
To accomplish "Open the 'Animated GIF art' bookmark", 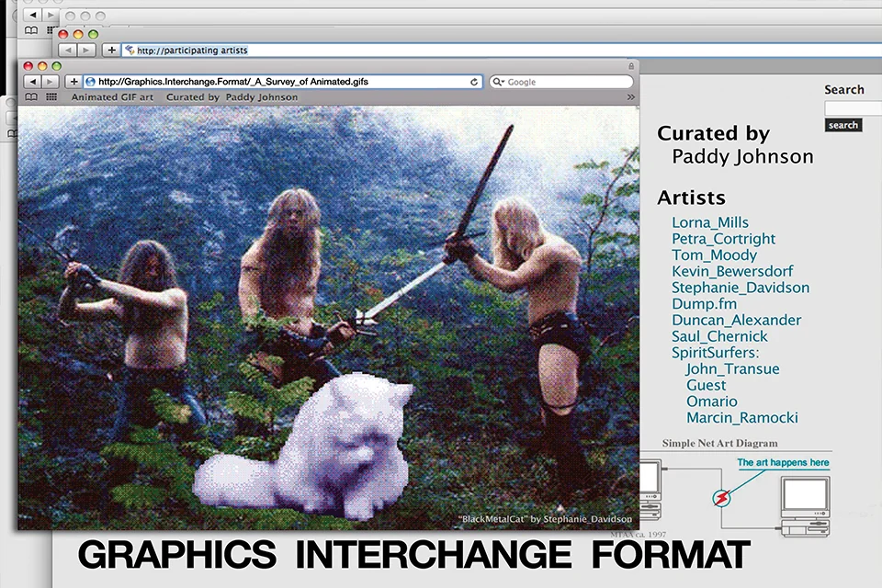I will pyautogui.click(x=112, y=96).
